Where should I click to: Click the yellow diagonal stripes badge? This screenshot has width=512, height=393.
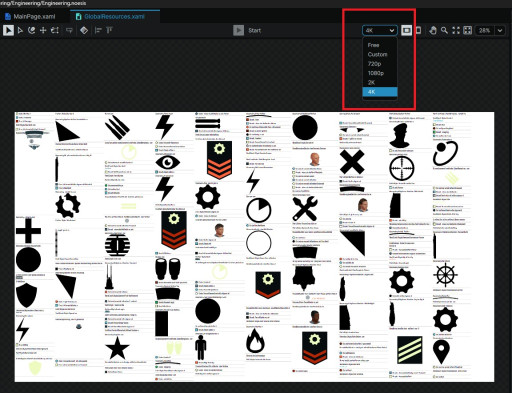pos(410,350)
